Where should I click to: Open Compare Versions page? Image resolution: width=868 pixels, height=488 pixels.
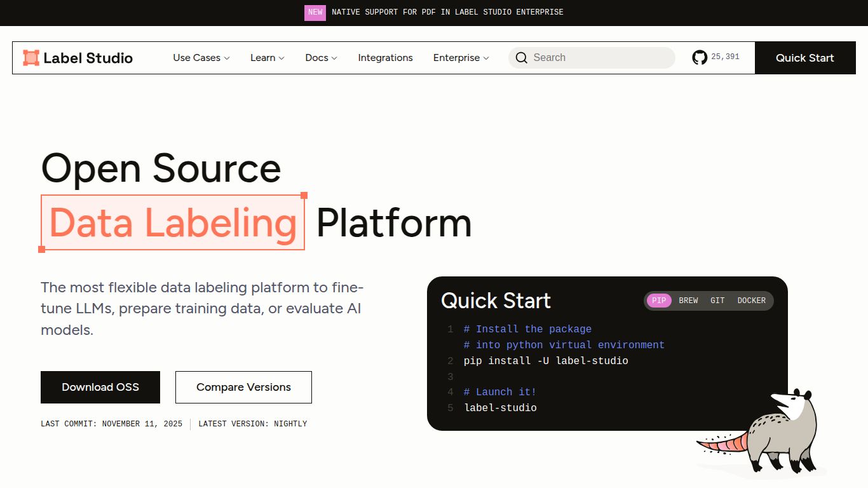click(x=243, y=387)
